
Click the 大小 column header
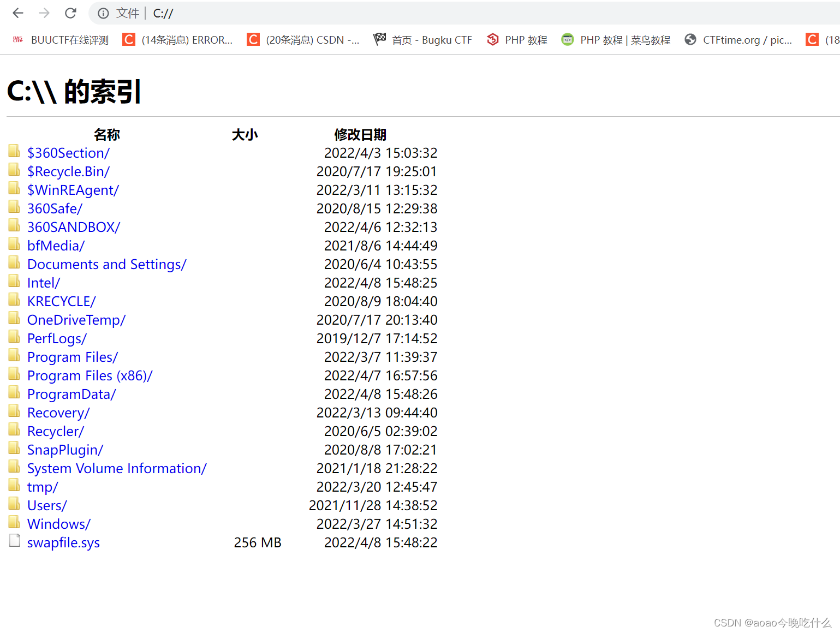tap(245, 135)
